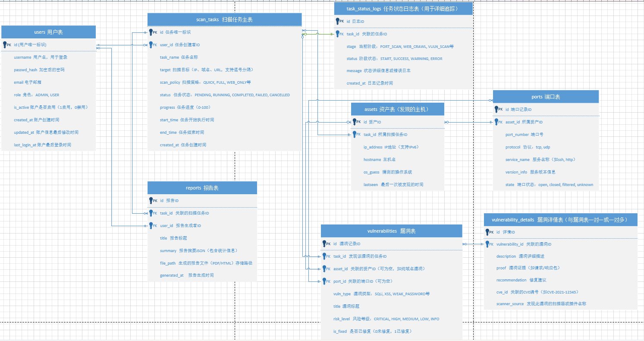
Task: Select the scan_policy field in scan_tasks
Action: pos(224,82)
